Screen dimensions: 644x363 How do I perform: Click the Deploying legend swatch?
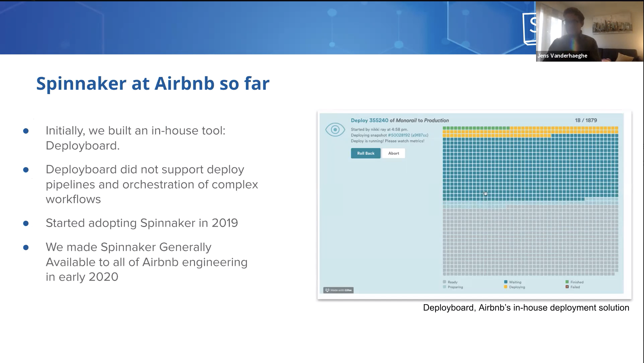(x=506, y=287)
